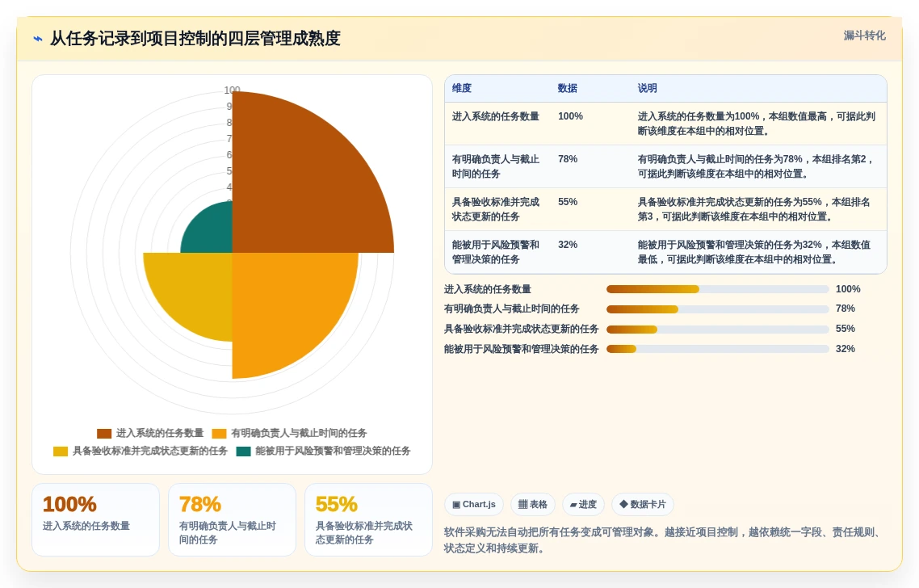This screenshot has height=588, width=919.
Task: Click the 漏斗转化 label in the header
Action: 865,36
